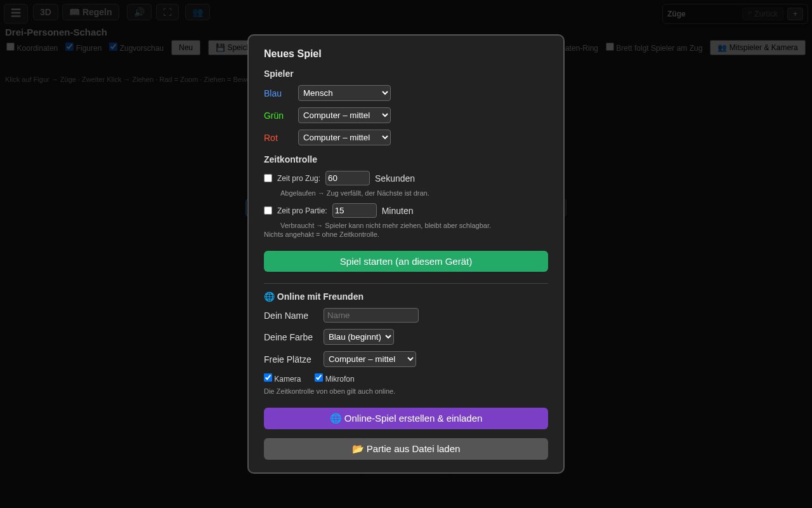
Task: Enable the Koordinaten checkbox
Action: click(10, 46)
